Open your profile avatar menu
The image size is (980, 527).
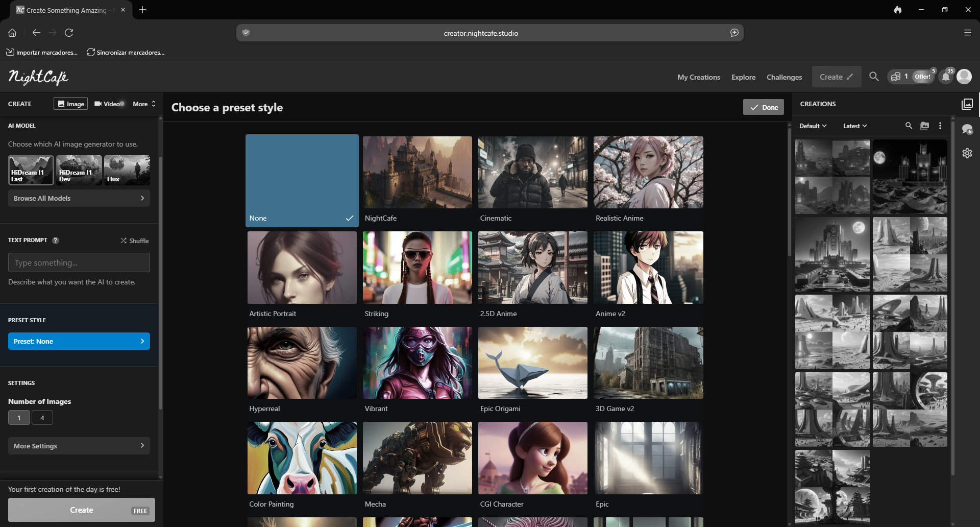click(965, 76)
